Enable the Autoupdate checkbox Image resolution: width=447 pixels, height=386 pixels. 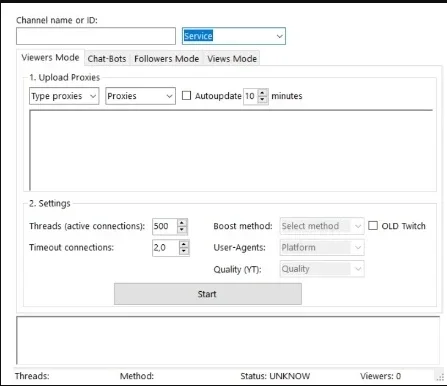coord(186,96)
